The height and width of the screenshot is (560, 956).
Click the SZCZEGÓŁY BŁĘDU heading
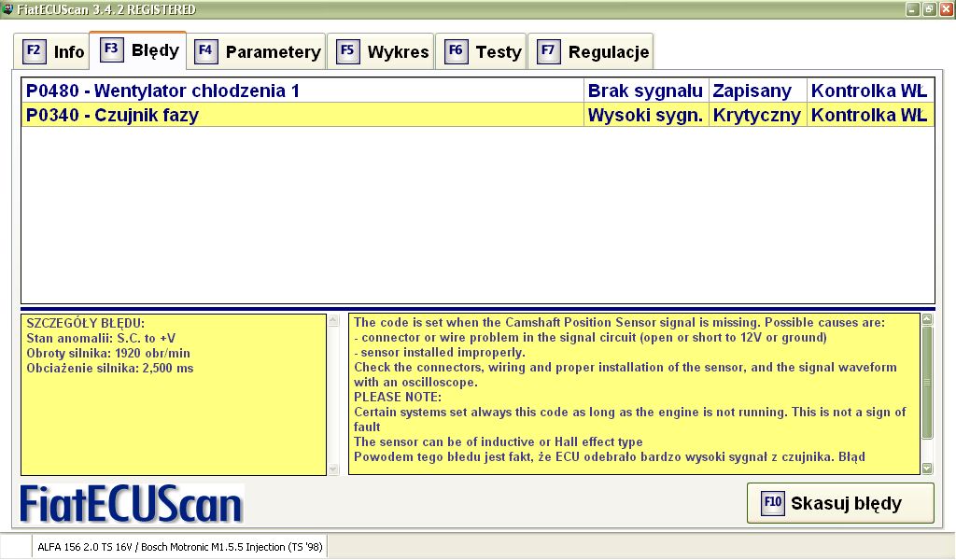coord(85,324)
